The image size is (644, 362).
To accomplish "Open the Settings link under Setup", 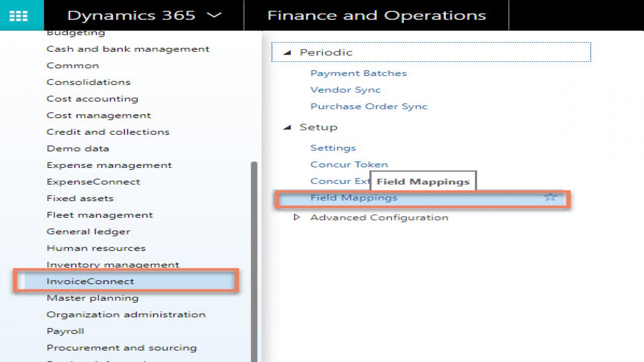I will pos(333,148).
